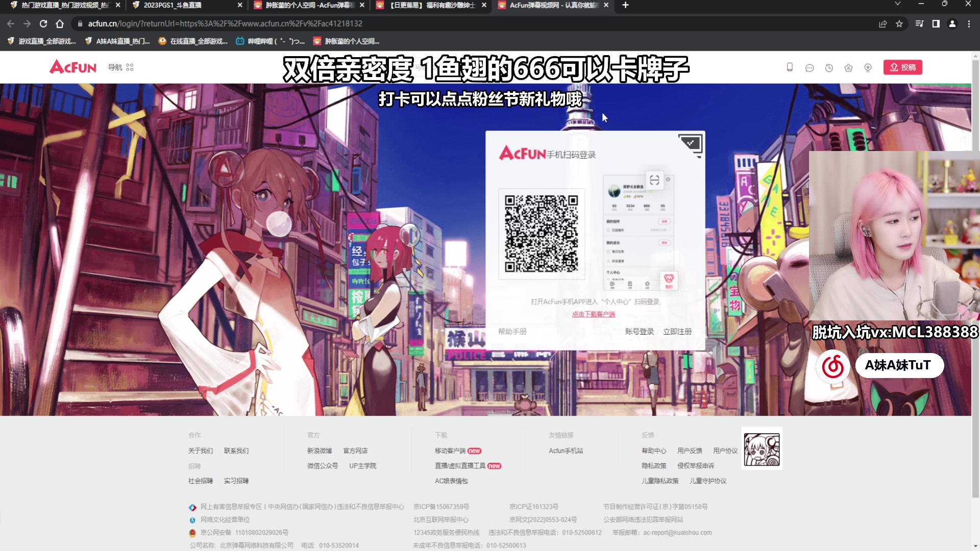Click the 点击下载客户端 link

(x=594, y=314)
